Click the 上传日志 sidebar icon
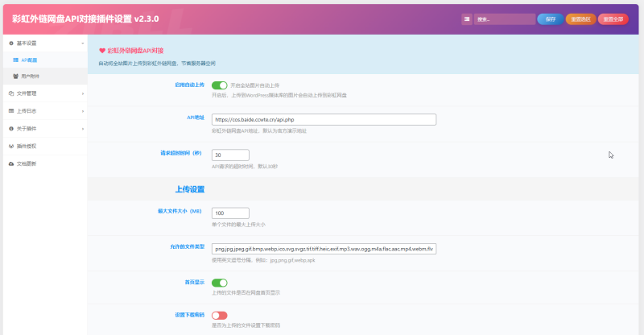This screenshot has height=335, width=644. [x=10, y=111]
